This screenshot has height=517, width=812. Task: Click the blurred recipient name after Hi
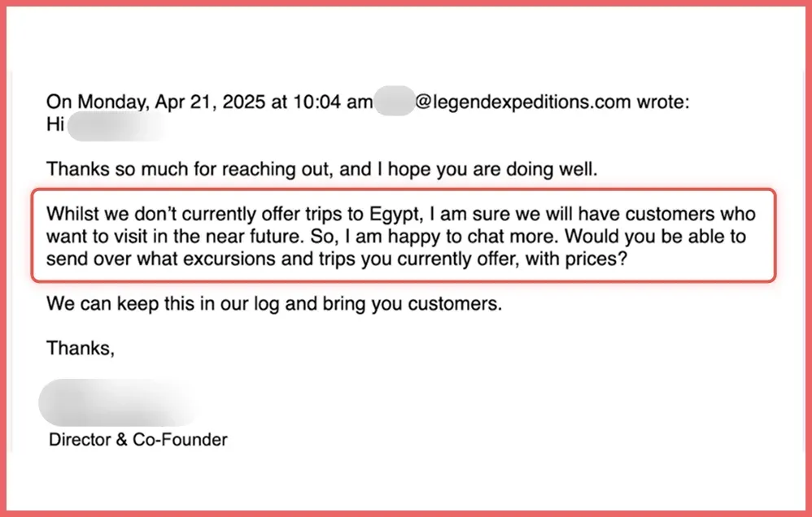[118, 125]
